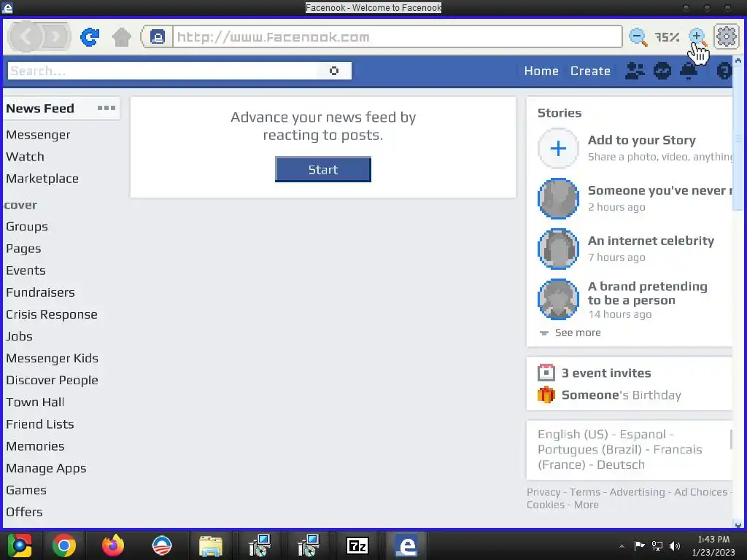Go to the browser home icon
The width and height of the screenshot is (747, 560).
point(122,37)
